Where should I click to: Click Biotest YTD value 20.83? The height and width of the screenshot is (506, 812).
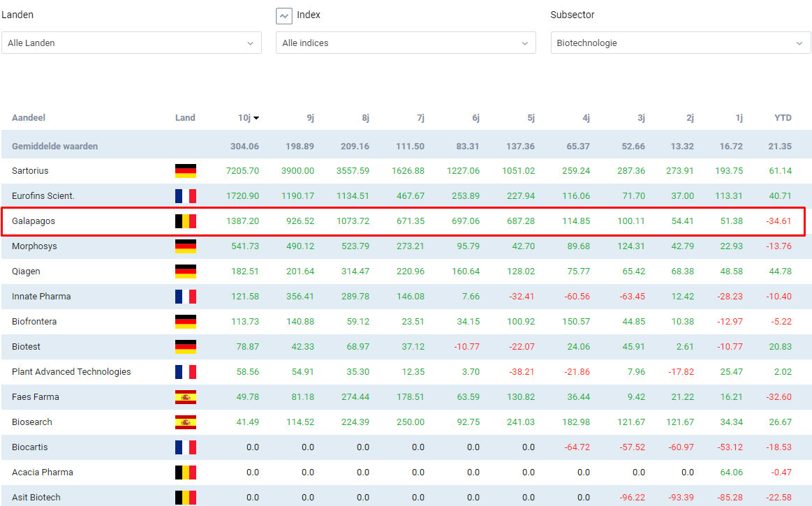[x=781, y=346]
